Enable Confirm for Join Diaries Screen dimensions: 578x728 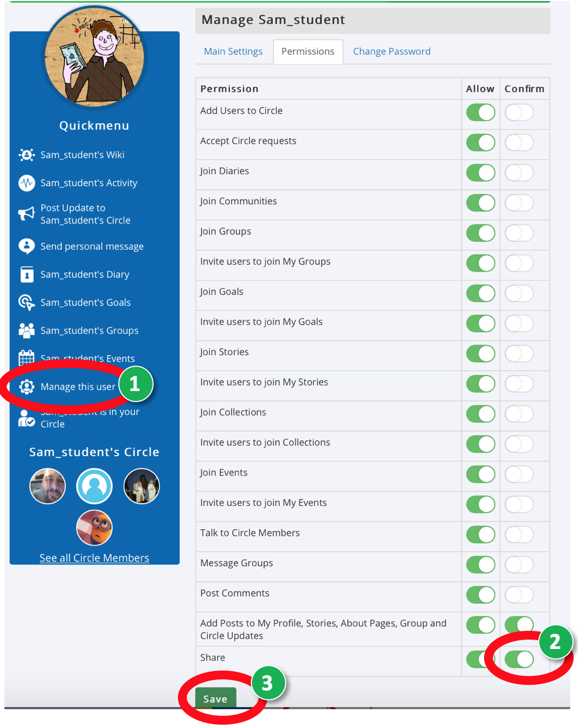(519, 173)
